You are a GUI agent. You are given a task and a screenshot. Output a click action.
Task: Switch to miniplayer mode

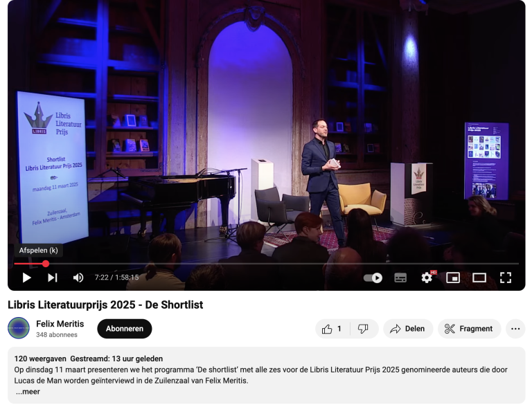453,278
